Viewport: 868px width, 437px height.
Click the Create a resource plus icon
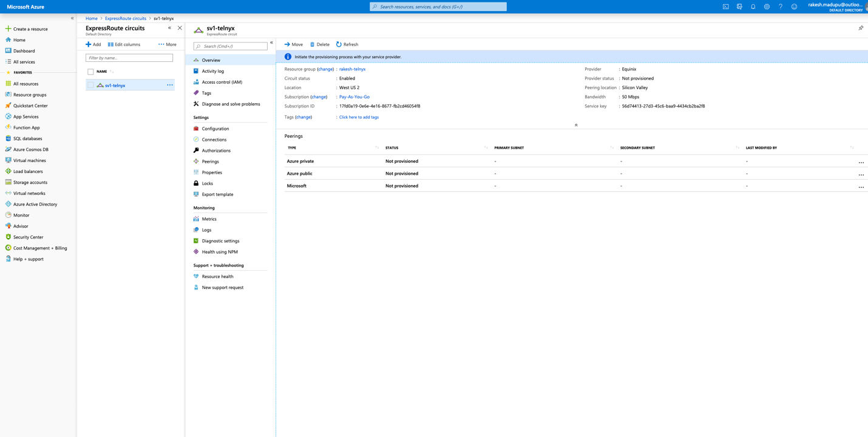coord(8,29)
